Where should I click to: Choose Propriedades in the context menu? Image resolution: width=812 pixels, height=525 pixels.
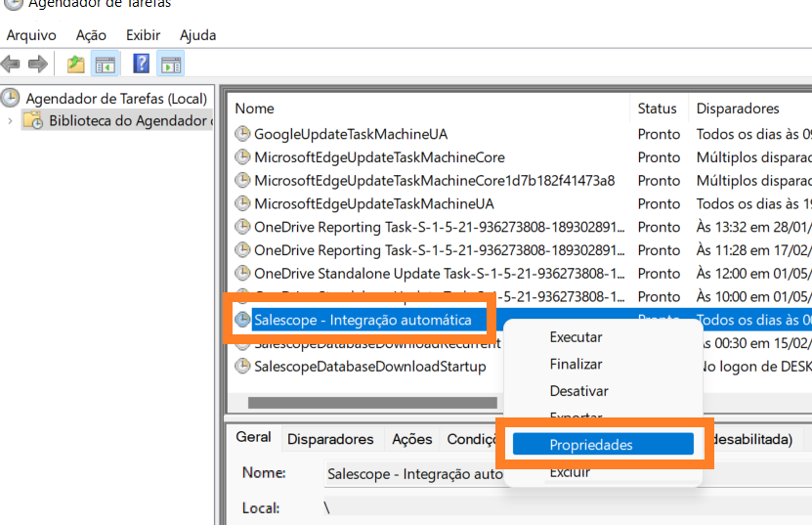coord(603,444)
